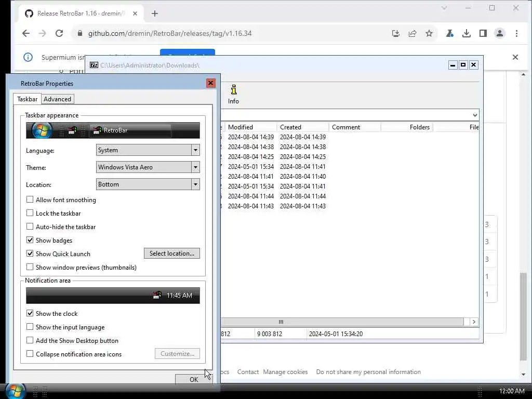Click the Select location... button

click(171, 254)
